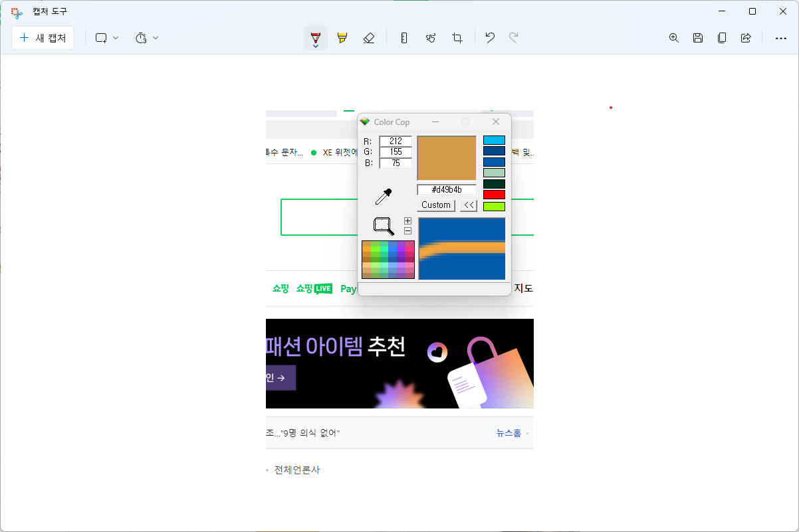
Task: Undo the last edit
Action: click(x=490, y=38)
